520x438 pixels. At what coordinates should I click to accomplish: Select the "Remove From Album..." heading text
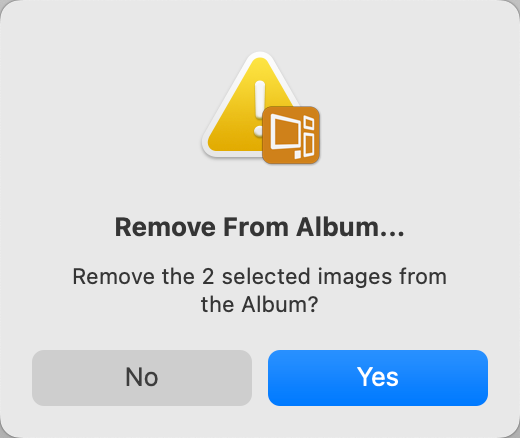point(260,227)
